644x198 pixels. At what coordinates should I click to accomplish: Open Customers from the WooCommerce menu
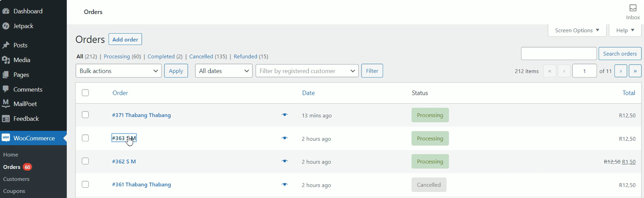point(16,179)
